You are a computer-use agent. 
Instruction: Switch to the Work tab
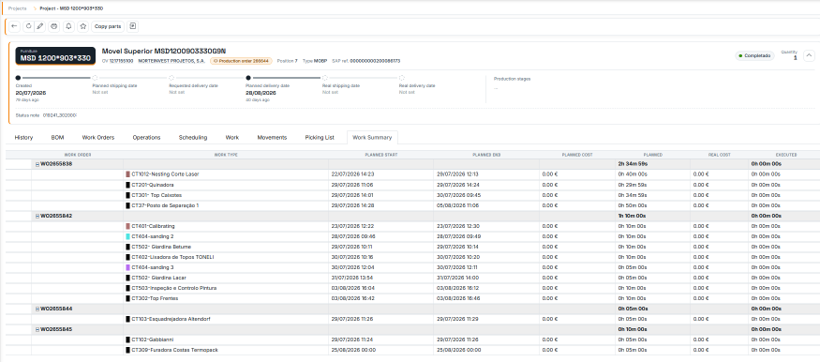click(232, 138)
